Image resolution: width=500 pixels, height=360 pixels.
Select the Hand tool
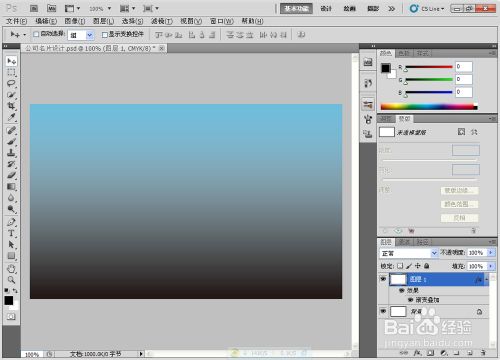[x=11, y=268]
